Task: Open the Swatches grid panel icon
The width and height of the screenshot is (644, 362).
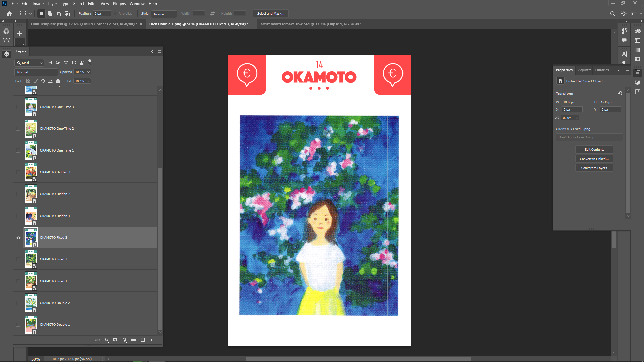Action: tap(637, 41)
